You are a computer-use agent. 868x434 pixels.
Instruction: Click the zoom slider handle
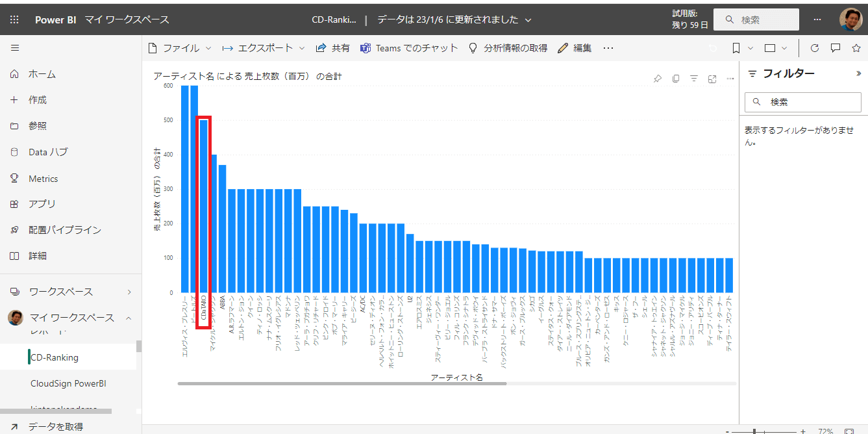click(754, 431)
